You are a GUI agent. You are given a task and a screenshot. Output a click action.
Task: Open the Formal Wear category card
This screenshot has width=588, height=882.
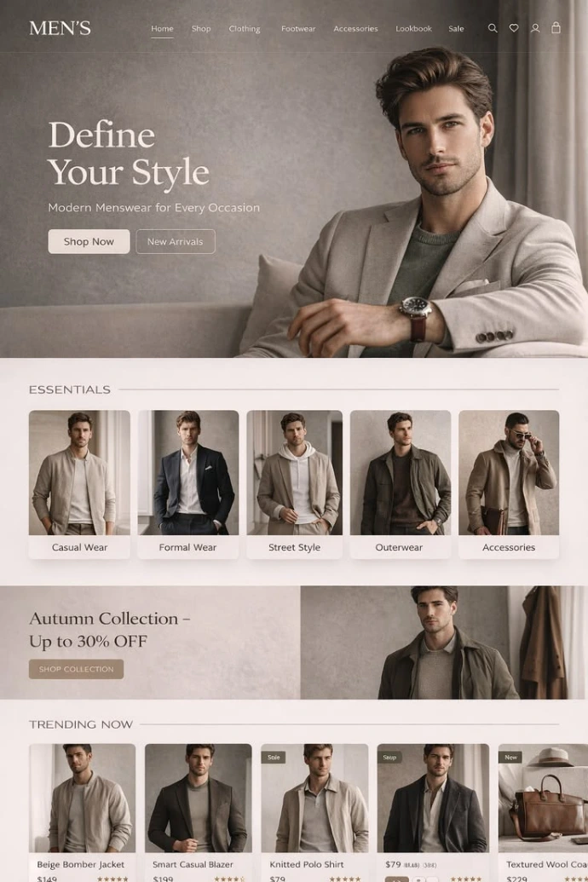pos(188,484)
